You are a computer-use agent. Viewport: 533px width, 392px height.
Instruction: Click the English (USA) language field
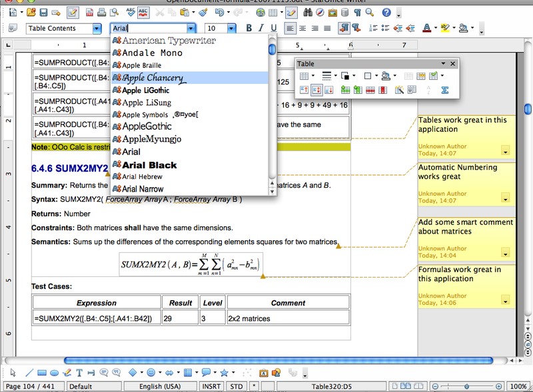coord(160,386)
